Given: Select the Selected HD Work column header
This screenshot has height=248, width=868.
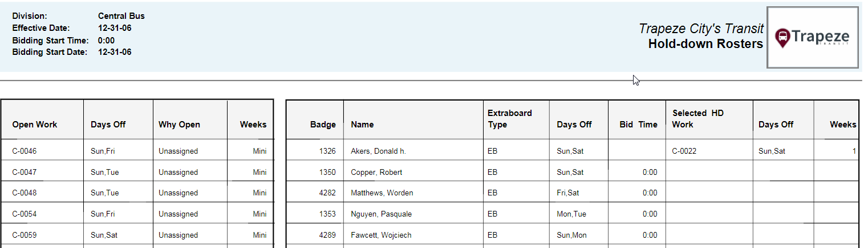Looking at the screenshot, I should pyautogui.click(x=697, y=119).
